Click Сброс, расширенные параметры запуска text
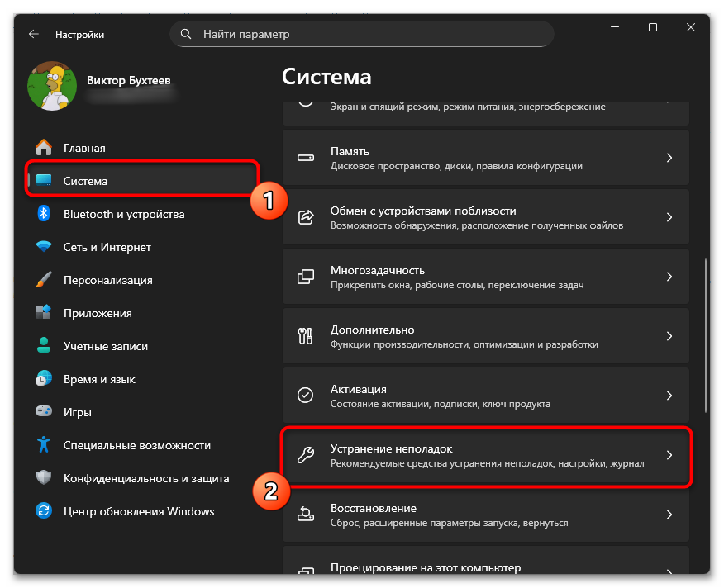 point(450,523)
